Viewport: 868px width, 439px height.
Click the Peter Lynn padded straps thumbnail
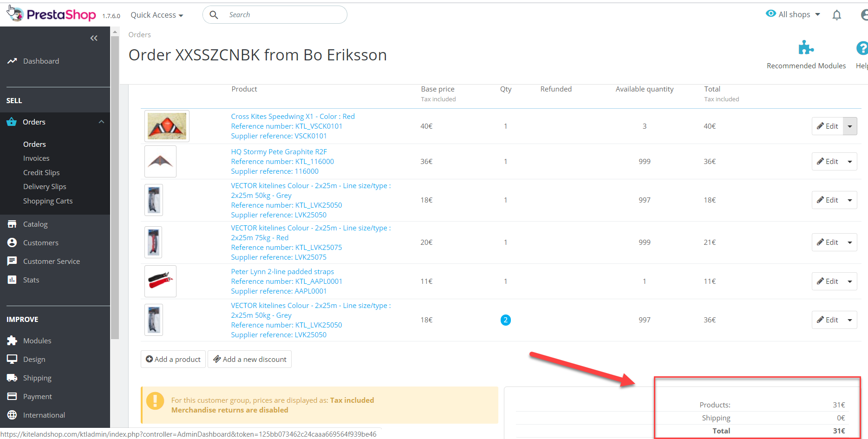point(160,282)
